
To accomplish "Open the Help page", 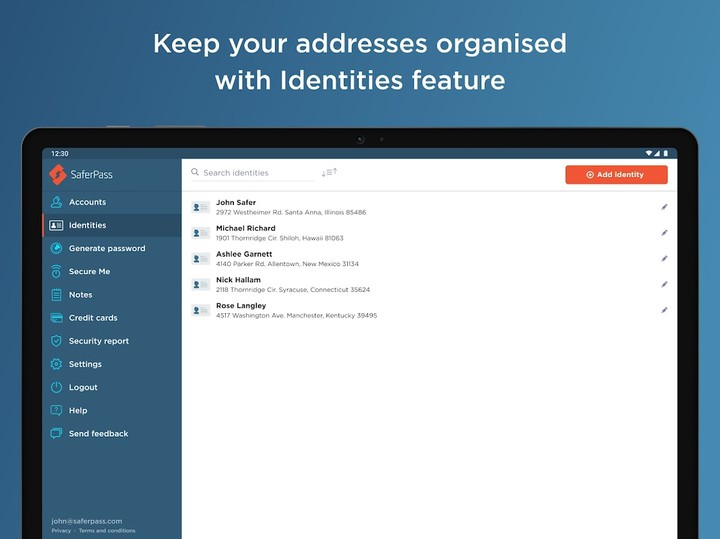I will [x=112, y=410].
